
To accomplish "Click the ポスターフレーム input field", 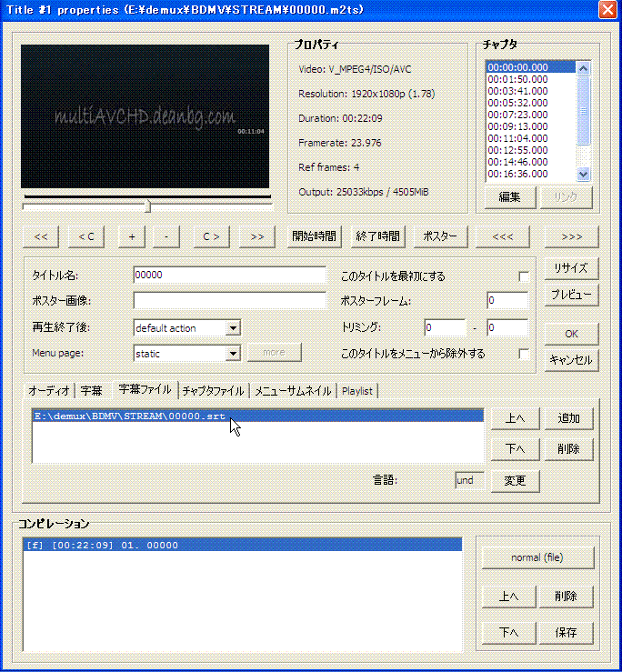I will pos(507,300).
